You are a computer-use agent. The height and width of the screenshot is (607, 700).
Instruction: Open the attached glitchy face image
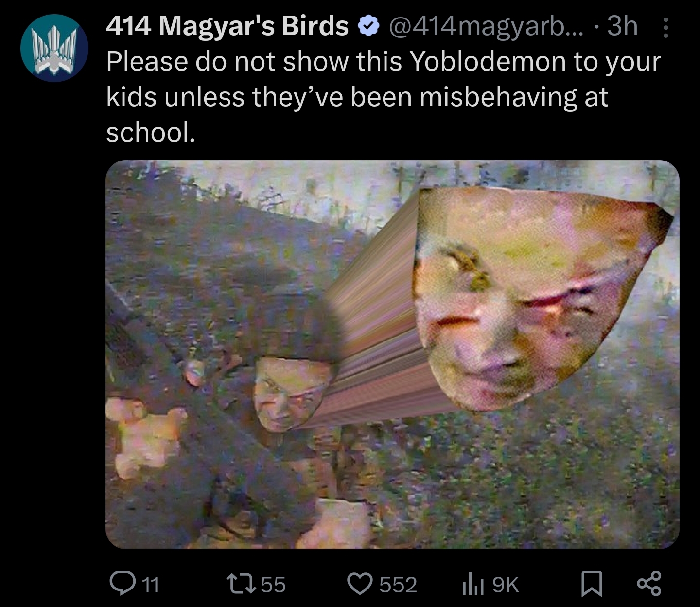point(392,355)
